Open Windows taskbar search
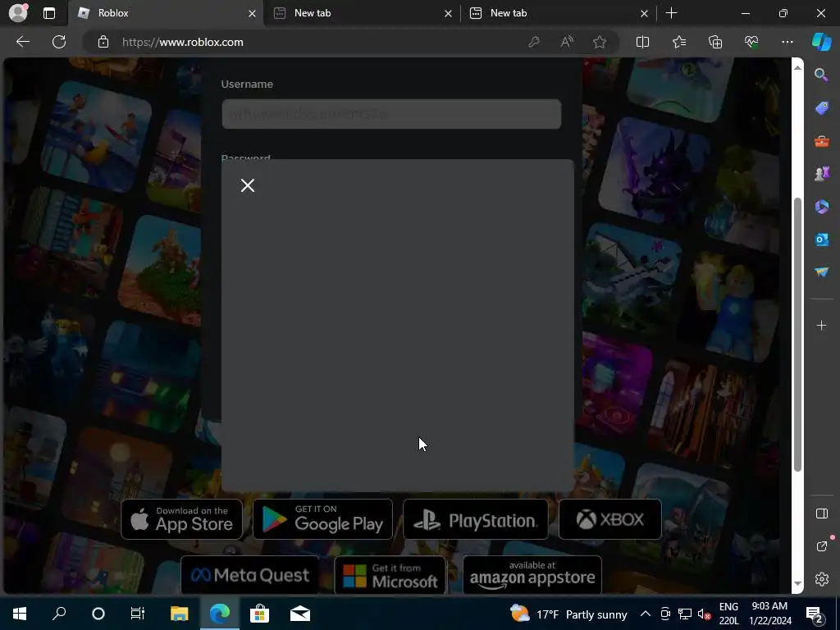Image resolution: width=840 pixels, height=630 pixels. pyautogui.click(x=59, y=614)
